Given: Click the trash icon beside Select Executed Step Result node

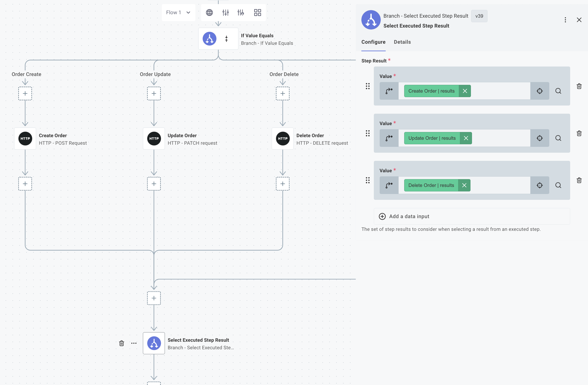Looking at the screenshot, I should [x=121, y=343].
